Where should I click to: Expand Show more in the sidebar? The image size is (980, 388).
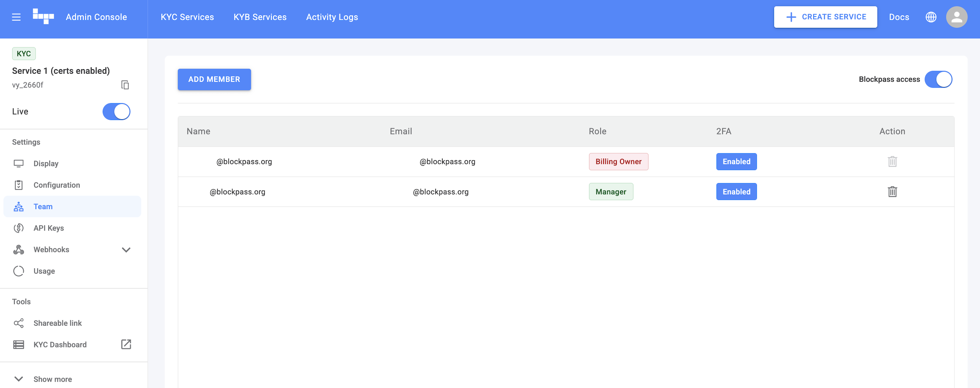[x=52, y=379]
